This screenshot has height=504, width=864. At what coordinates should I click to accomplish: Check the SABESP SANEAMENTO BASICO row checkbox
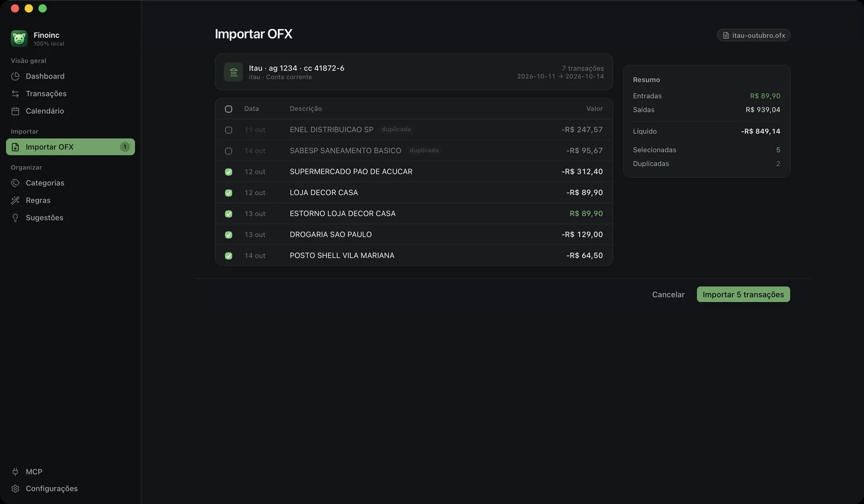point(228,151)
